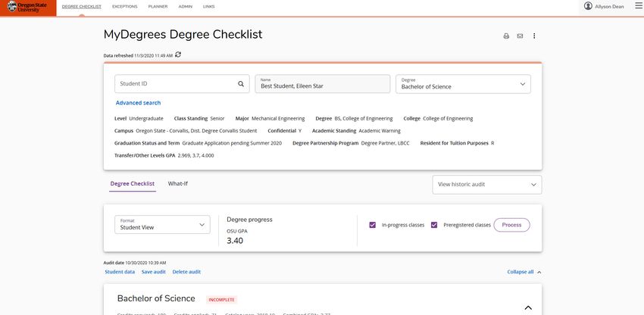Click the Transfer GPA values 2.969, 3.7, 4.000
The image size is (644, 315).
point(196,156)
